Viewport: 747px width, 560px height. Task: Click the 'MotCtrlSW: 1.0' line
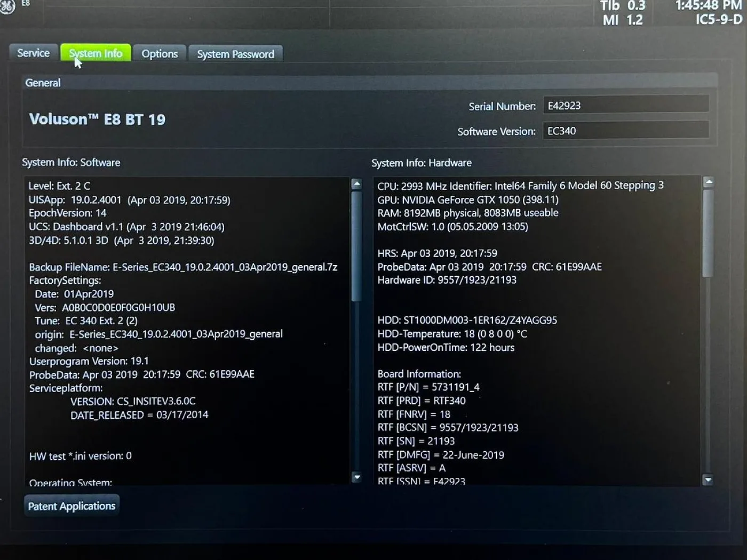pos(452,227)
